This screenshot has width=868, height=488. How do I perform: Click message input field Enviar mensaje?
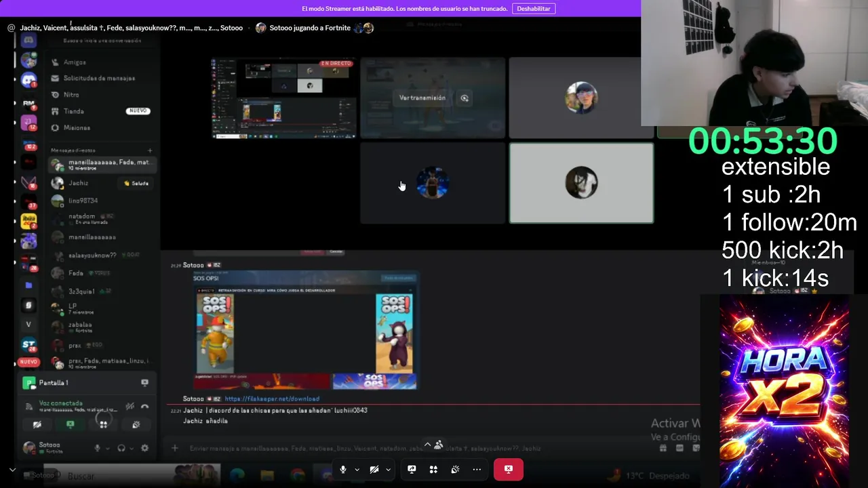(x=365, y=448)
